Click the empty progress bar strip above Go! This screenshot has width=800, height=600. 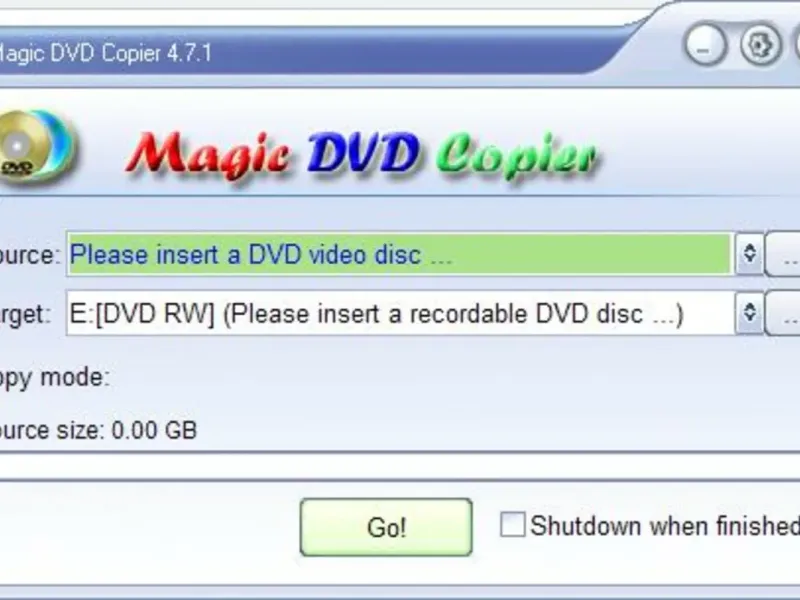(400, 466)
